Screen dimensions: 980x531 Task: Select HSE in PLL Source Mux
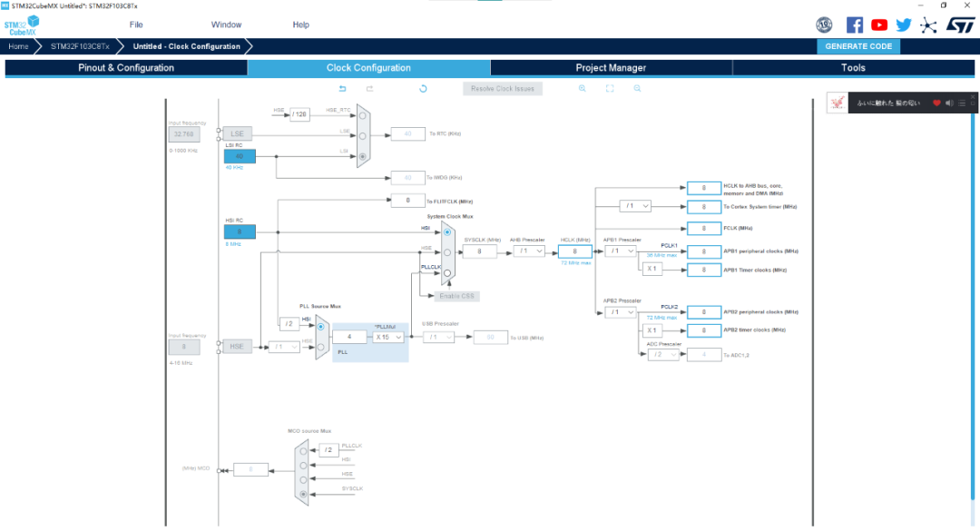pyautogui.click(x=320, y=347)
